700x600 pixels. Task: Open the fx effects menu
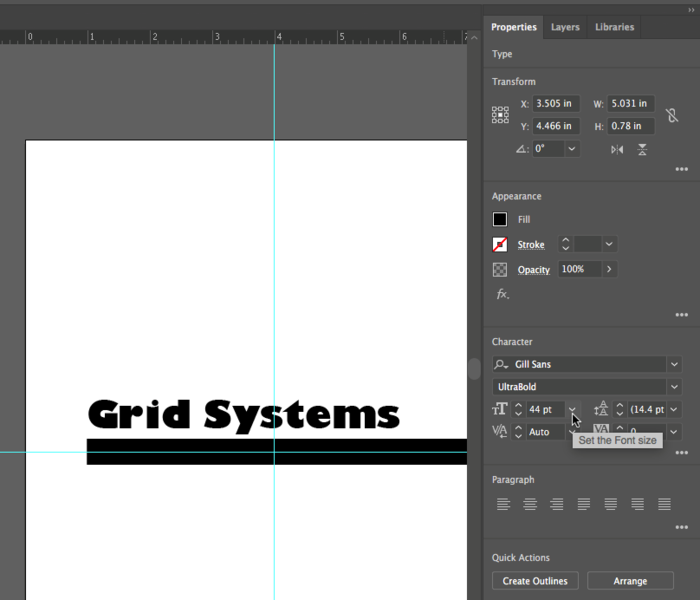[502, 294]
